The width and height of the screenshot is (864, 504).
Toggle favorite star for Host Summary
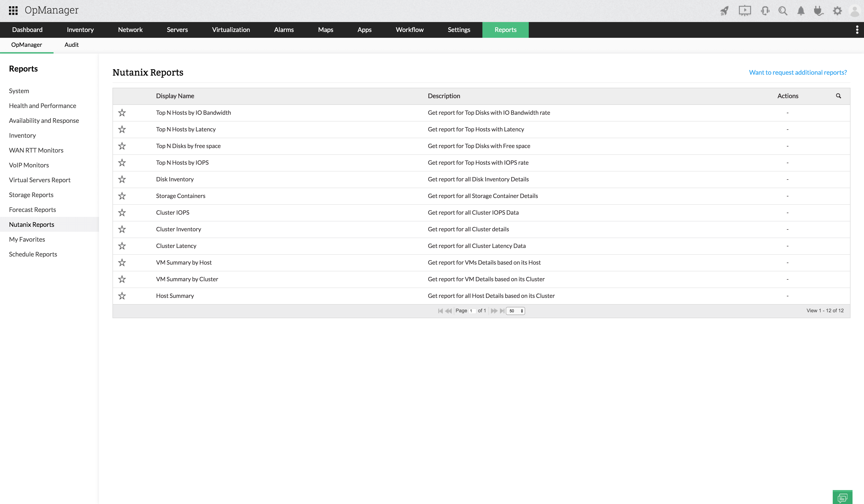click(122, 296)
